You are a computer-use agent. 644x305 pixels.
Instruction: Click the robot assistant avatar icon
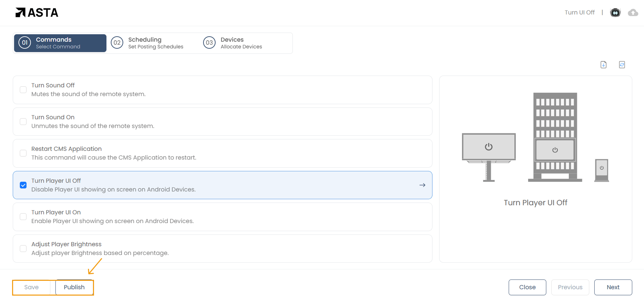[x=615, y=12]
